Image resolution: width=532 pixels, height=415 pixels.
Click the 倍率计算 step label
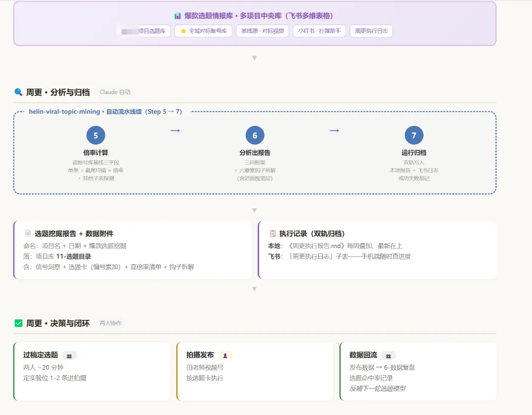pyautogui.click(x=96, y=153)
